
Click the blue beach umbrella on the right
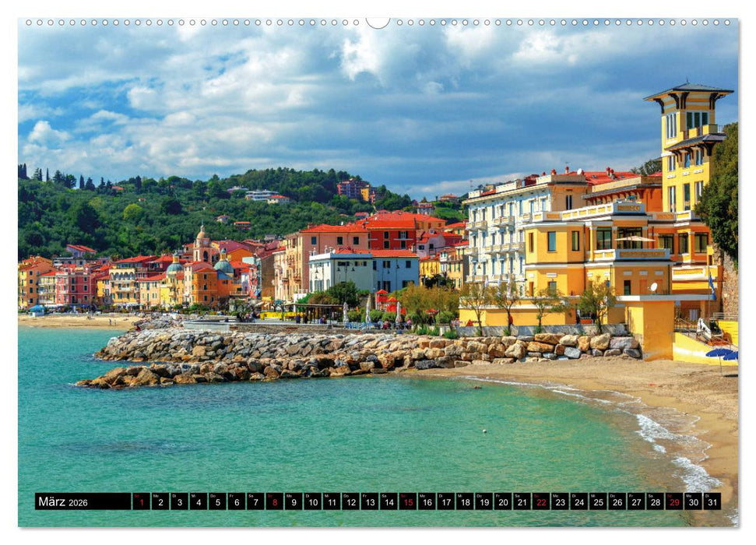click(721, 353)
